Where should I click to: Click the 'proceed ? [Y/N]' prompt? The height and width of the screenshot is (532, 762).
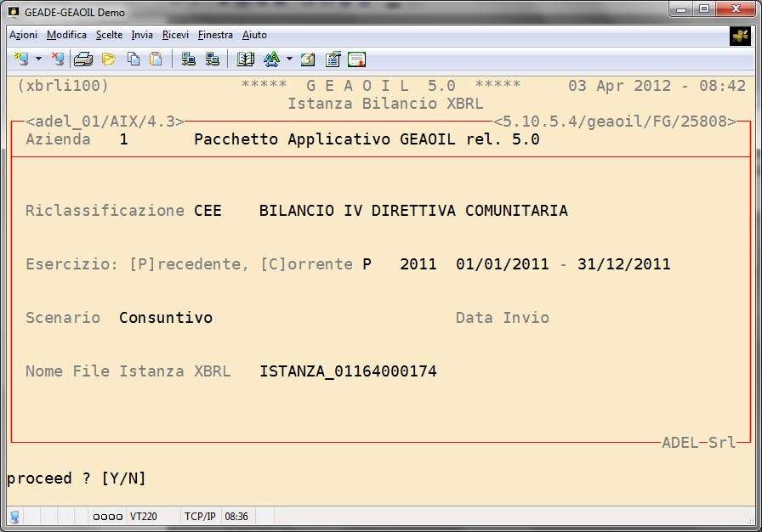click(x=77, y=478)
